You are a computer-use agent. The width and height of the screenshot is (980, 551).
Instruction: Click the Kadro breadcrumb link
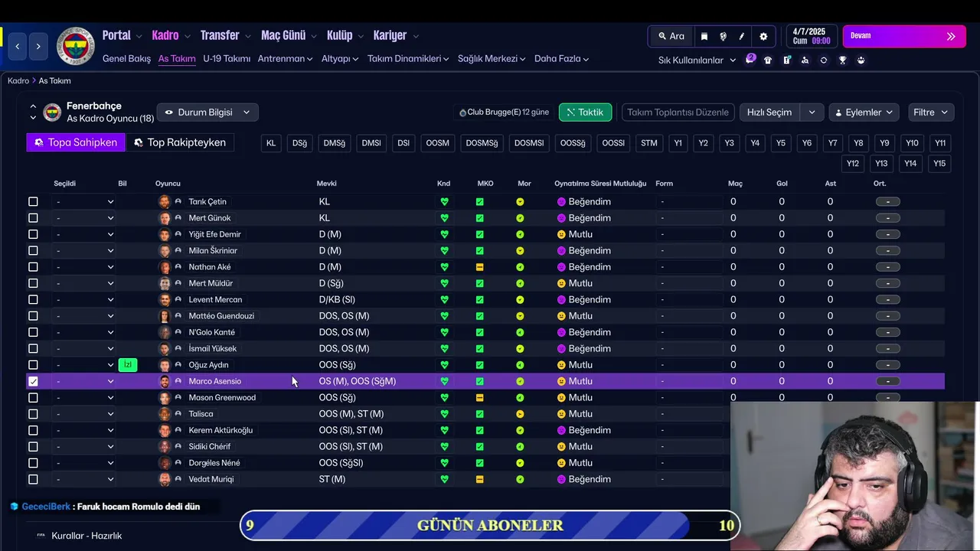pyautogui.click(x=18, y=80)
